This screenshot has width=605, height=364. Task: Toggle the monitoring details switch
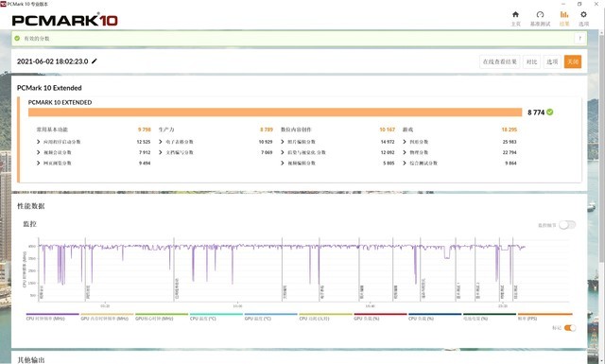[567, 225]
